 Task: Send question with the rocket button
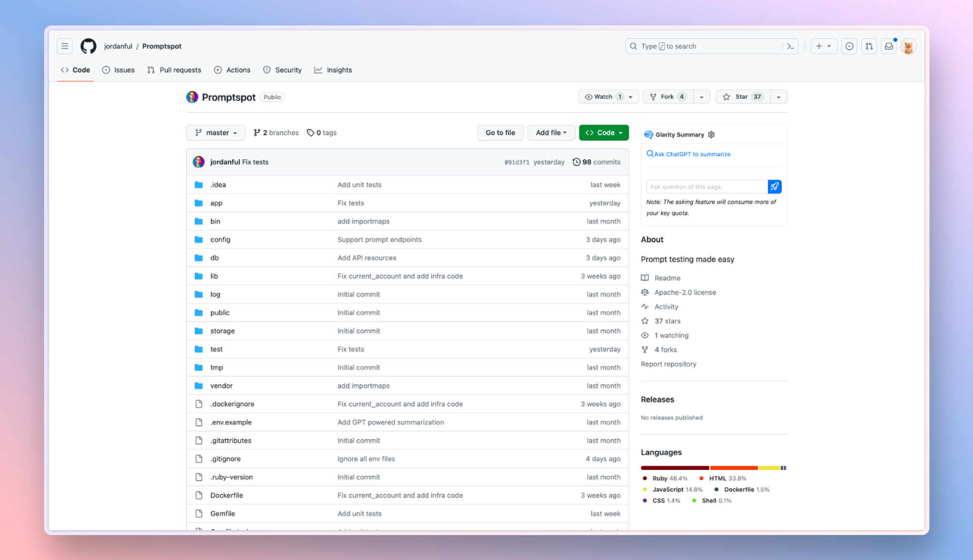775,186
